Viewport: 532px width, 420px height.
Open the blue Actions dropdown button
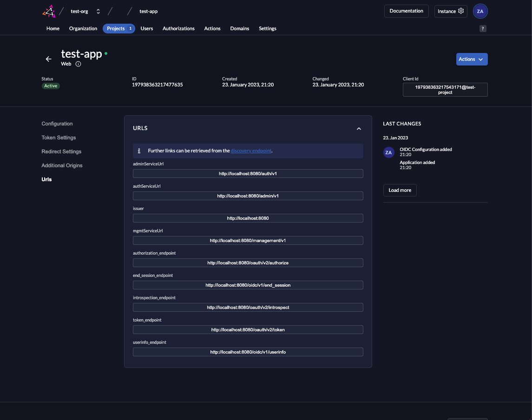(x=472, y=59)
